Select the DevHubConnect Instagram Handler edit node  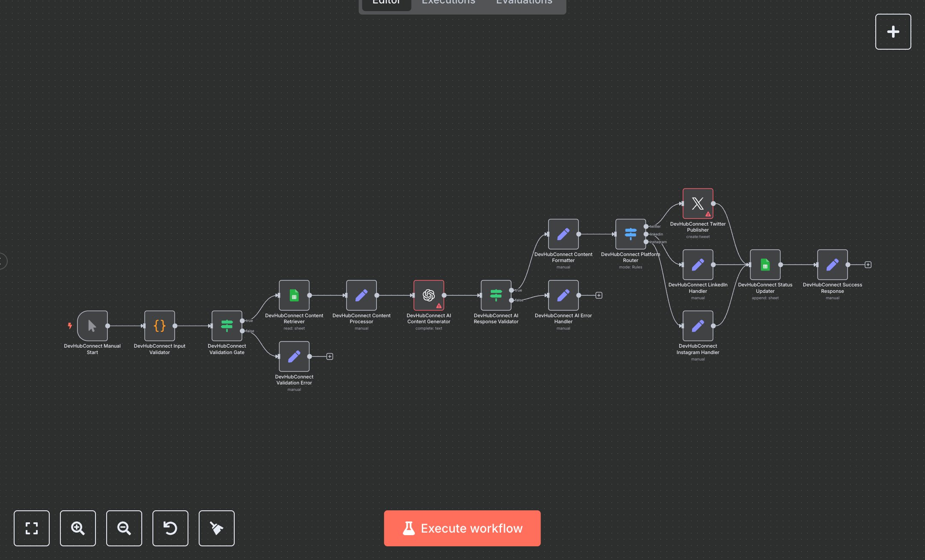(698, 326)
